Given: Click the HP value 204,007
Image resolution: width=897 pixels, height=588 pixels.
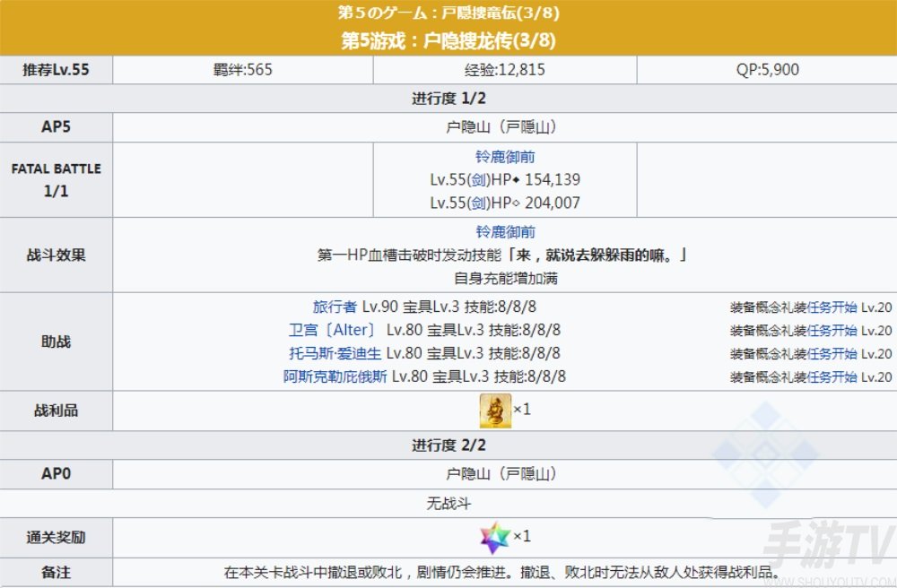Looking at the screenshot, I should pyautogui.click(x=553, y=203).
